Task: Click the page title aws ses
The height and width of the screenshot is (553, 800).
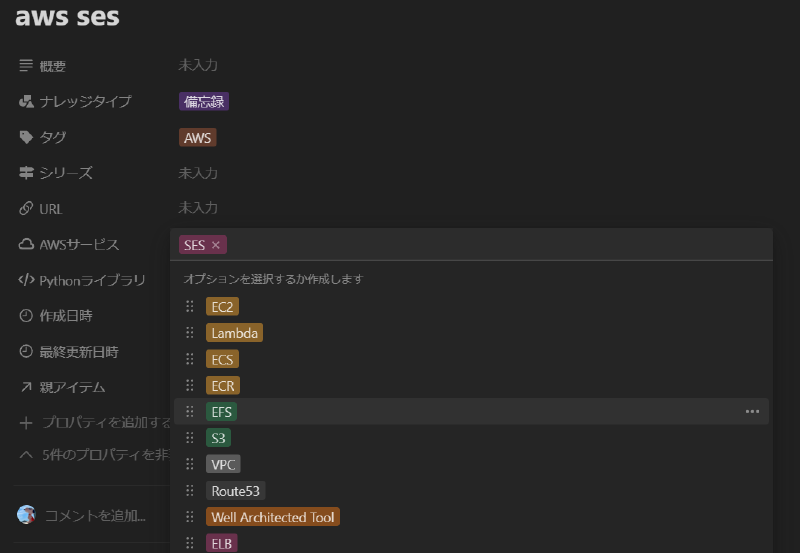Action: click(x=67, y=16)
